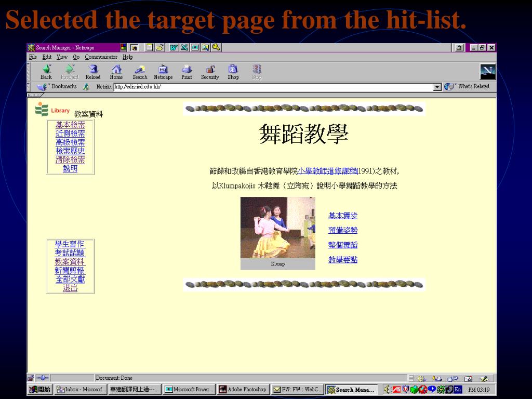Switch to Adobe Photoshop in taskbar
Viewport: 532px width, 399px height.
click(243, 390)
